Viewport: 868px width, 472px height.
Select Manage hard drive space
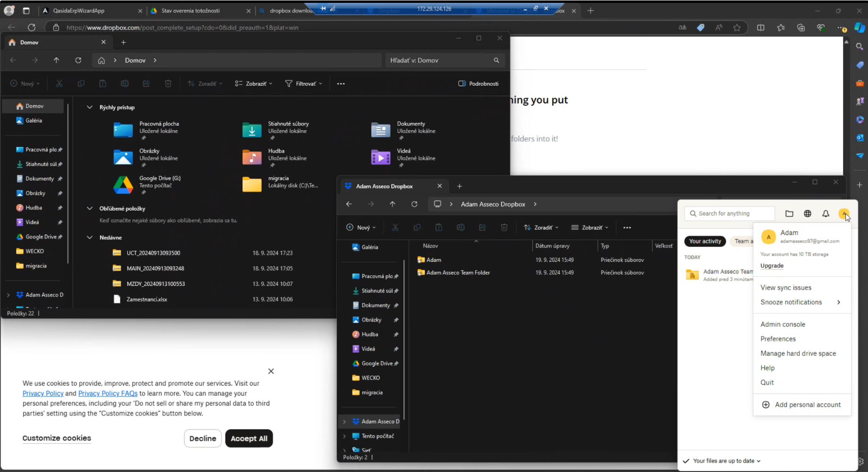pos(798,353)
